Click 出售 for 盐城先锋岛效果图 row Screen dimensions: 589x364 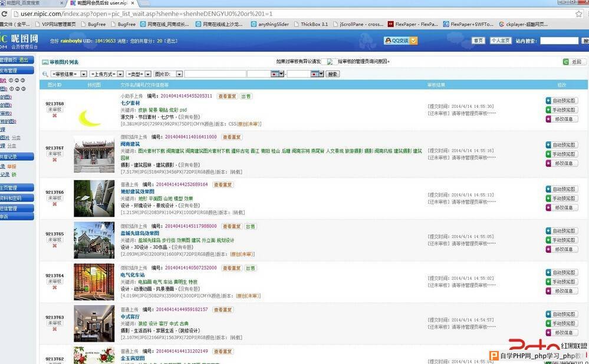(x=250, y=226)
